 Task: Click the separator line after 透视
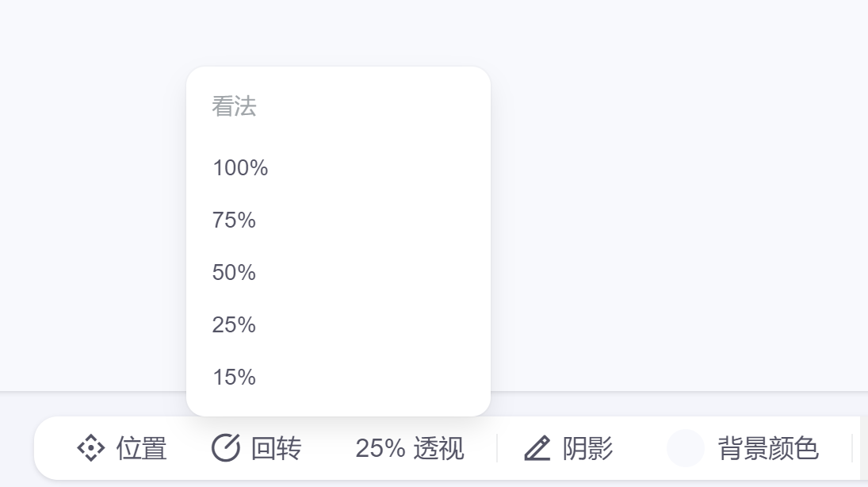pos(497,448)
